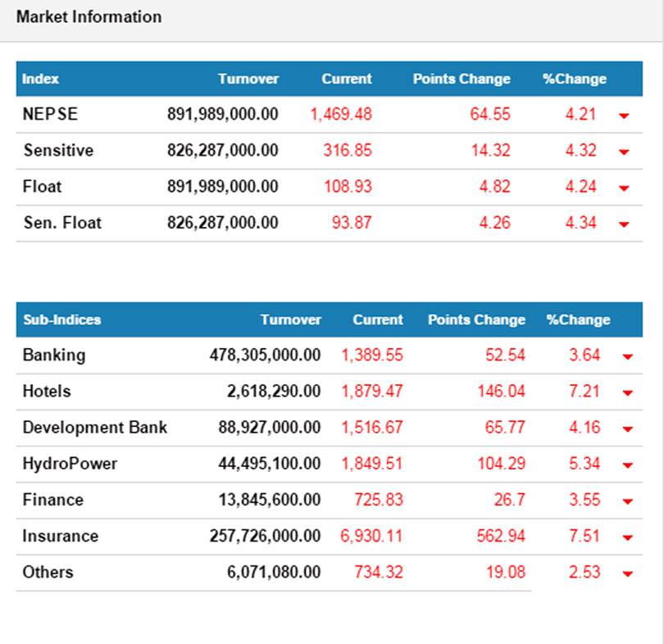The image size is (664, 644).
Task: Click the red down arrow in Sen. Float row
Action: (x=624, y=224)
